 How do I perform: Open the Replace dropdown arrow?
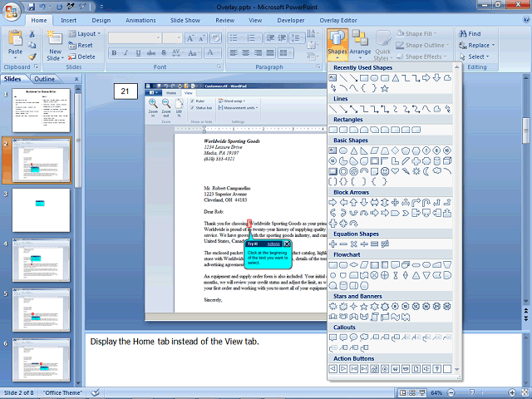tap(493, 45)
